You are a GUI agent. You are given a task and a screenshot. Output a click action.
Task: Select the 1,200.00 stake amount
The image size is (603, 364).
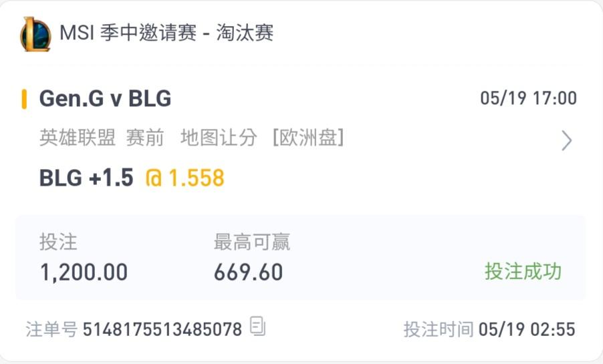pyautogui.click(x=84, y=272)
